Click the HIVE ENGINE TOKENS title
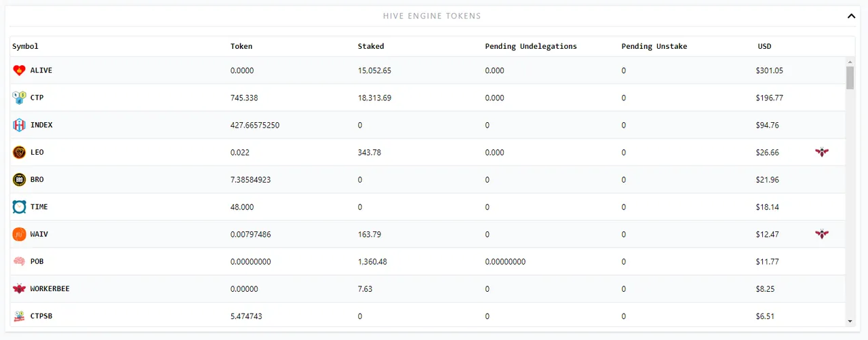The height and width of the screenshot is (340, 868). [432, 16]
